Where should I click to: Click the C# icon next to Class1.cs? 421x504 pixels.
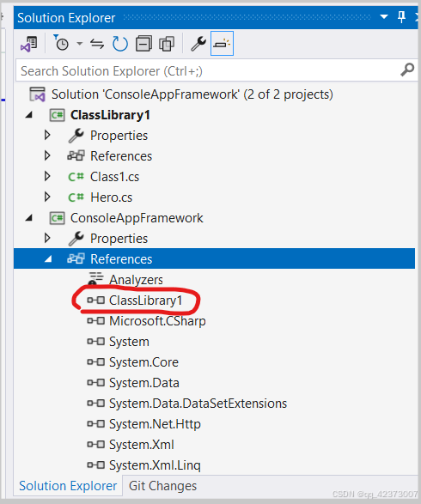tap(76, 177)
